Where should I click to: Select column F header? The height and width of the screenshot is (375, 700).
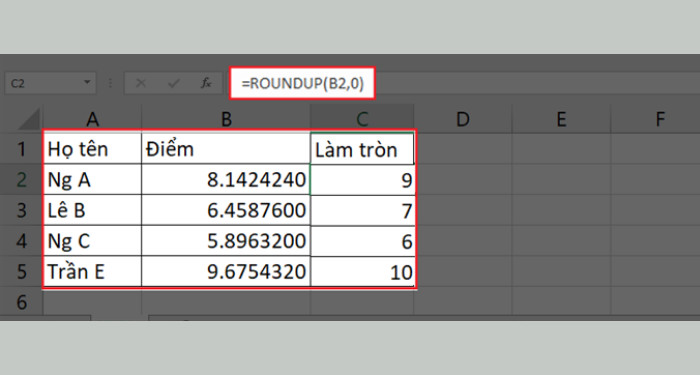[655, 119]
